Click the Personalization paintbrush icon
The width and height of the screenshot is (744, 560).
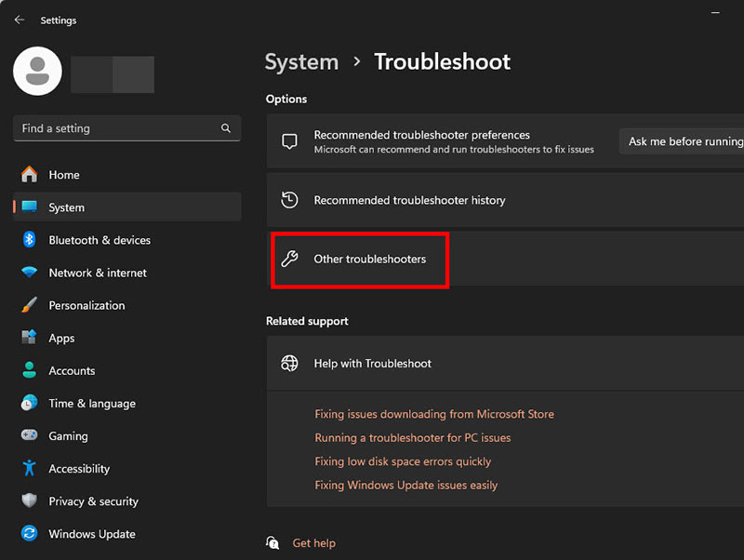(30, 305)
